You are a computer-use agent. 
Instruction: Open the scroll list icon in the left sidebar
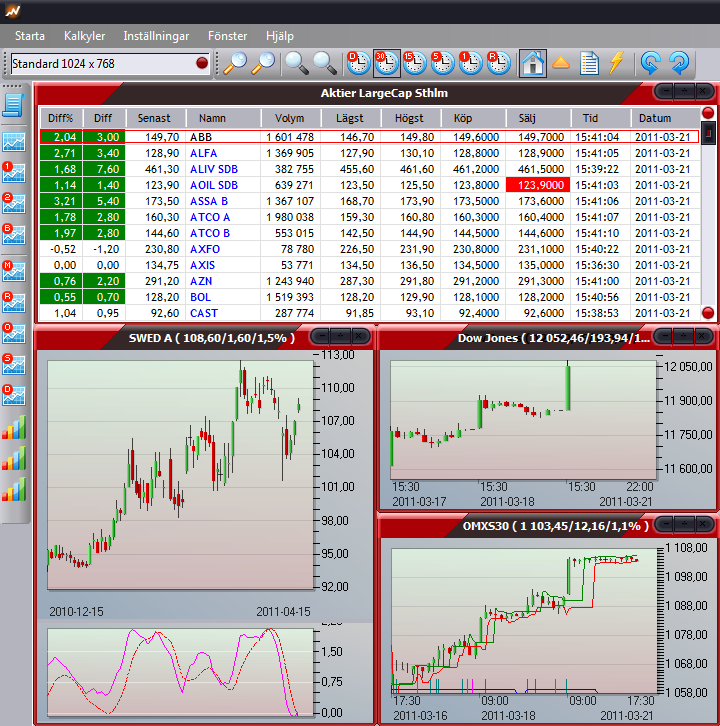[x=13, y=105]
